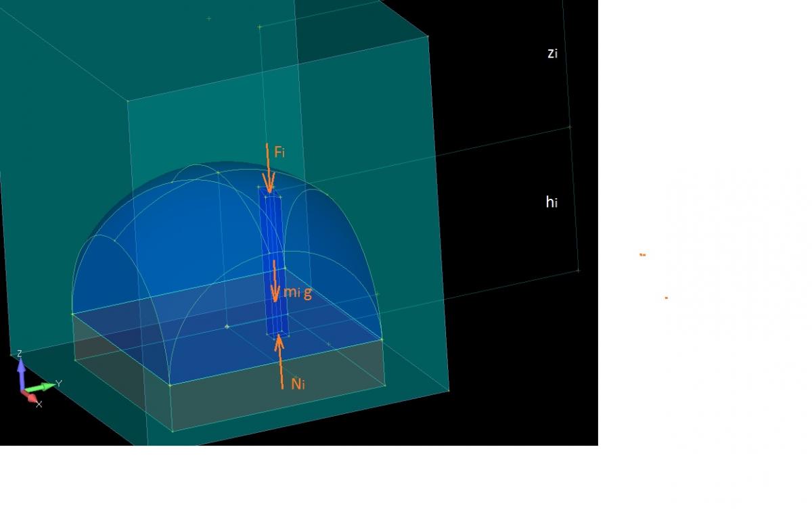
Task: Click the Ni text label
Action: [298, 384]
